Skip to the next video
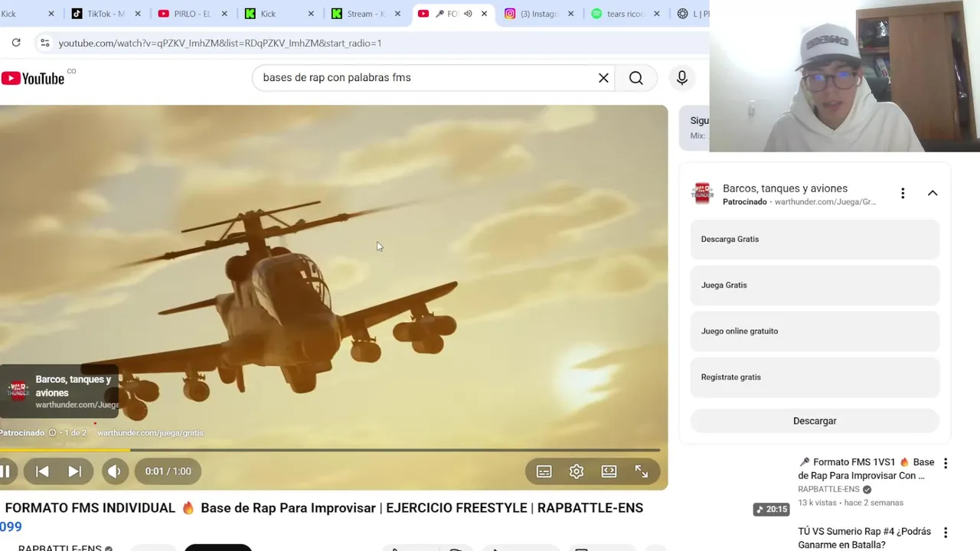Screen dimensions: 980x551 (75, 471)
